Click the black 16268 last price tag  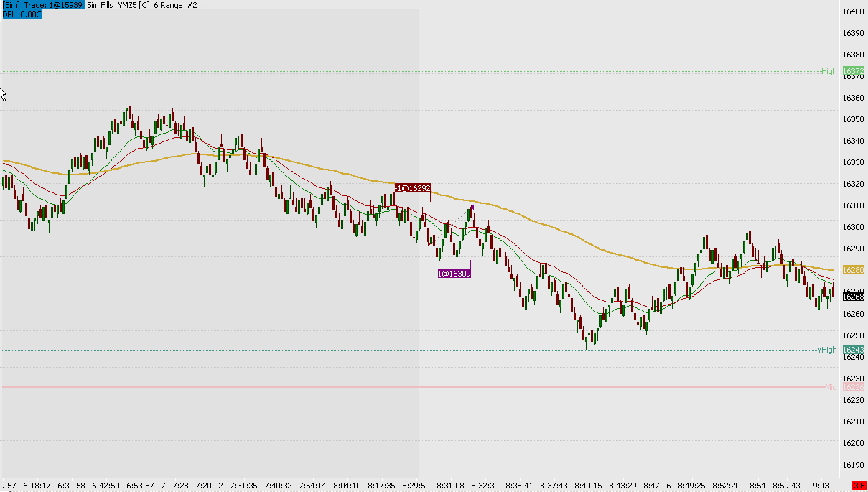coord(853,297)
